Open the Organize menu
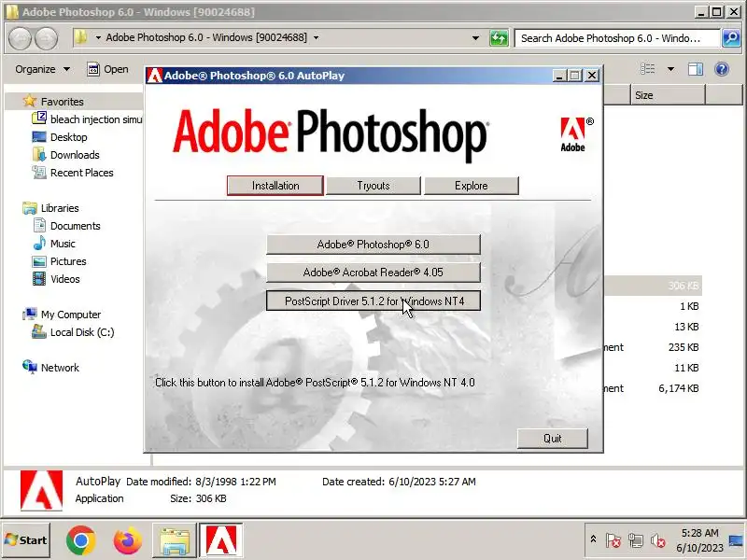747x560 pixels. click(42, 69)
